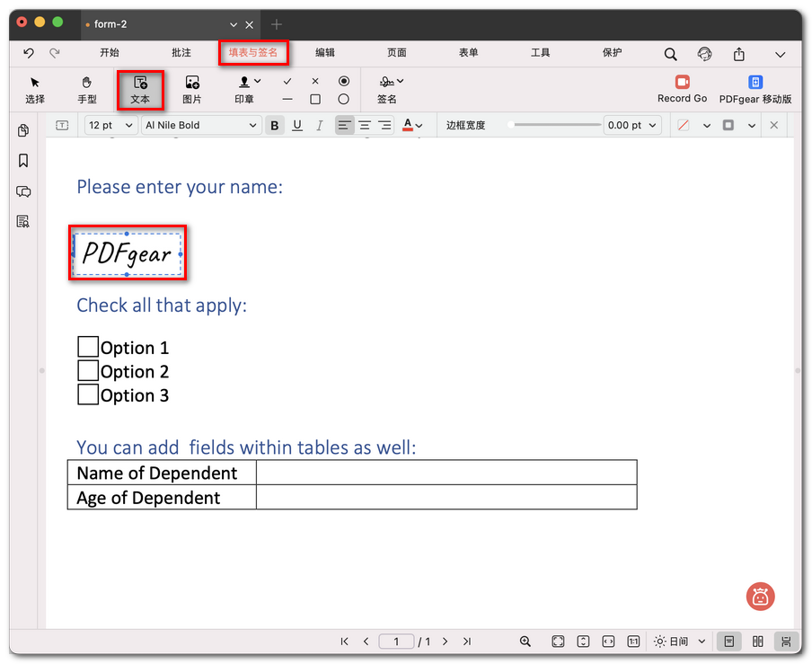Toggle bold text formatting

click(275, 126)
